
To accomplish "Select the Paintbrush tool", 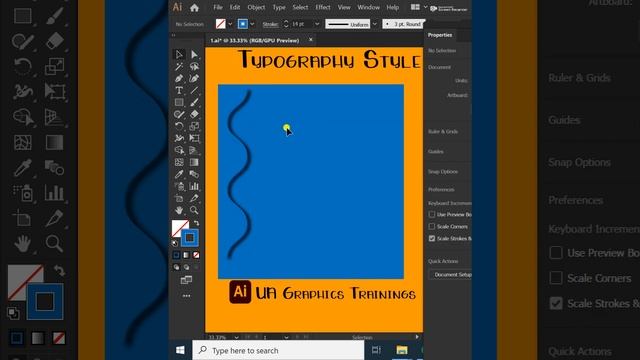I will coord(194,102).
